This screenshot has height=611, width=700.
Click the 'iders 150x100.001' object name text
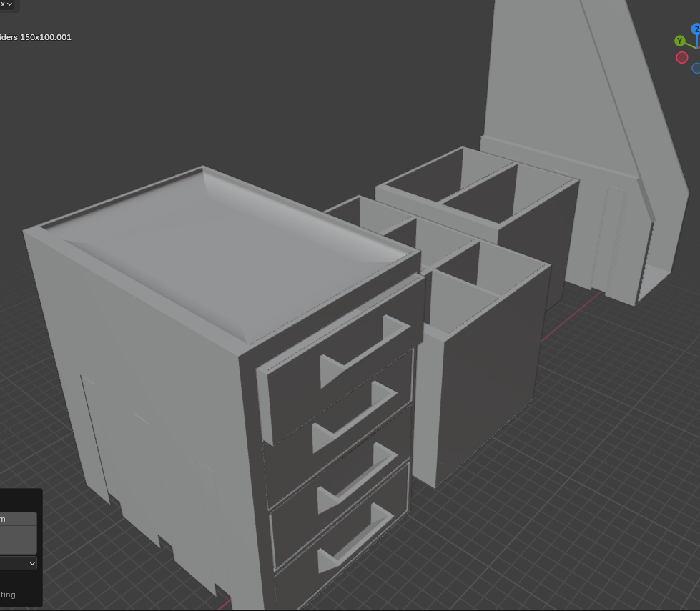point(35,37)
